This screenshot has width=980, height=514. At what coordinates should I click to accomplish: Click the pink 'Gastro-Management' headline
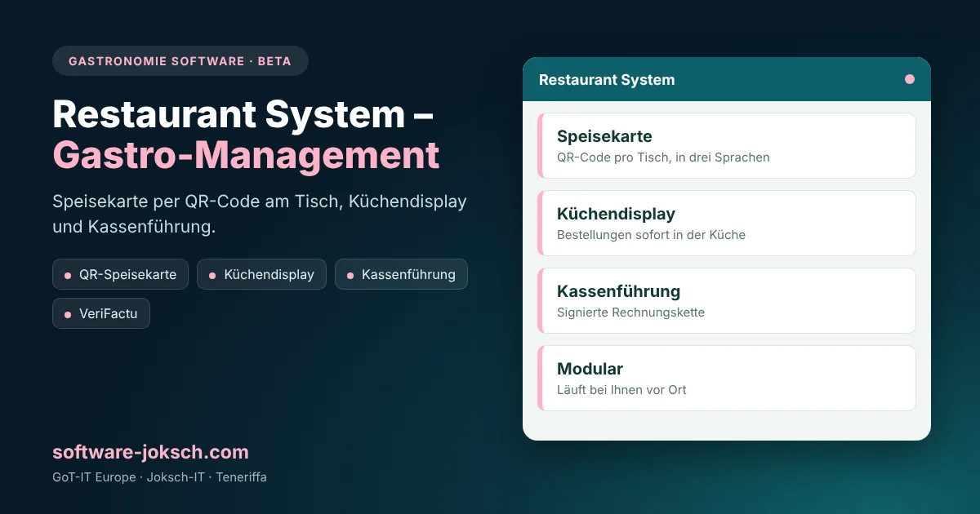tap(246, 155)
